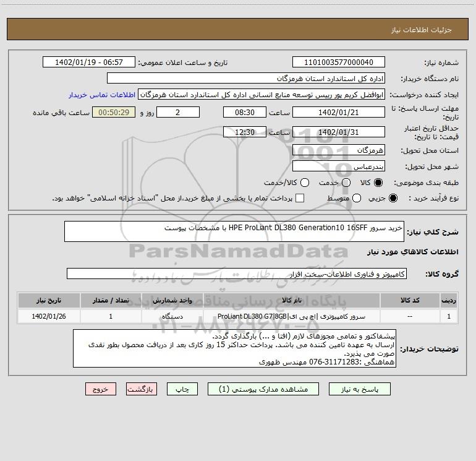Click the توضیحات خریدار label

point(429,349)
